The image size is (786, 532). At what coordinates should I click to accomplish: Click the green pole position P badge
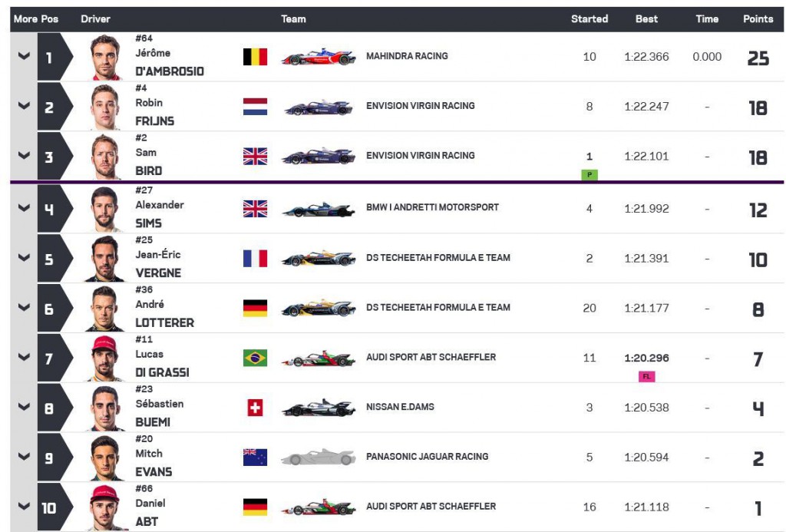click(589, 175)
